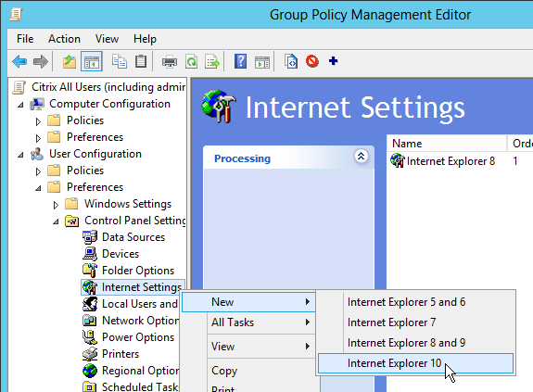Click the red Disable item icon
Image resolution: width=533 pixels, height=392 pixels.
coord(312,61)
